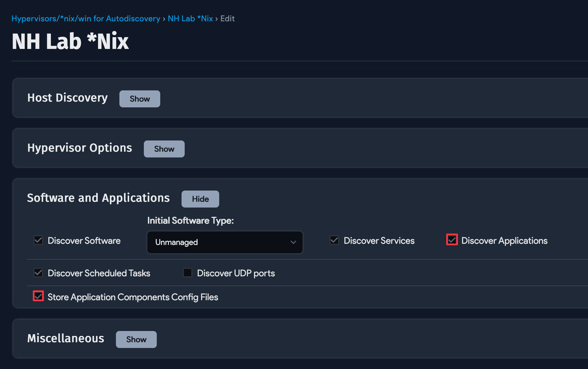
Task: Open the Hypervisors/*nix/win for Autodiscovery breadcrumb
Action: [x=86, y=18]
